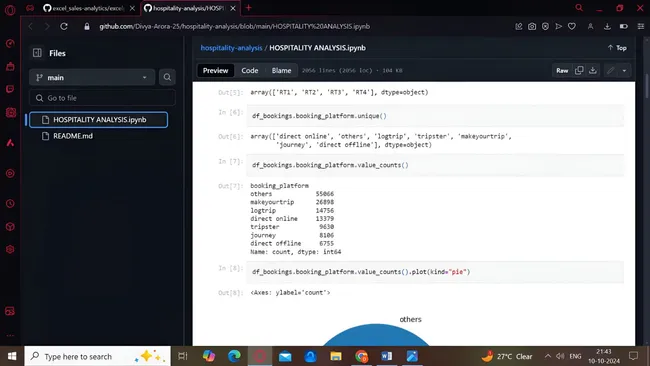Viewport: 650px width, 366px height.
Task: Expand more edit options dropdown arrow
Action: click(624, 70)
